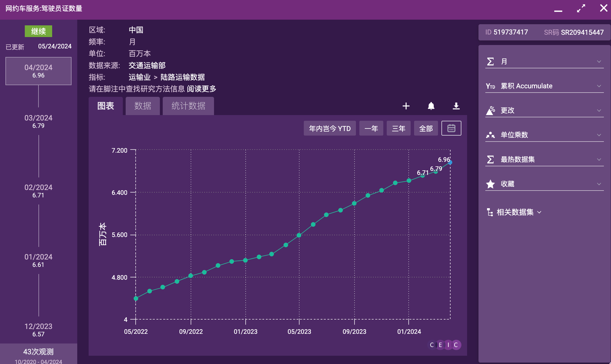Select the 一年 one-year range
The width and height of the screenshot is (611, 364).
coord(371,128)
